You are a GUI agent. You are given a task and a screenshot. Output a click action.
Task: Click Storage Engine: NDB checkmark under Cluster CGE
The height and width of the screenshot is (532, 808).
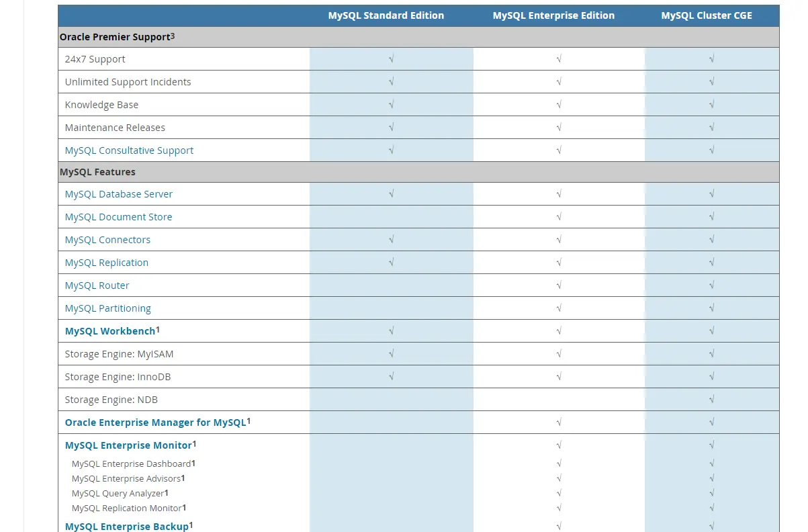(x=711, y=400)
